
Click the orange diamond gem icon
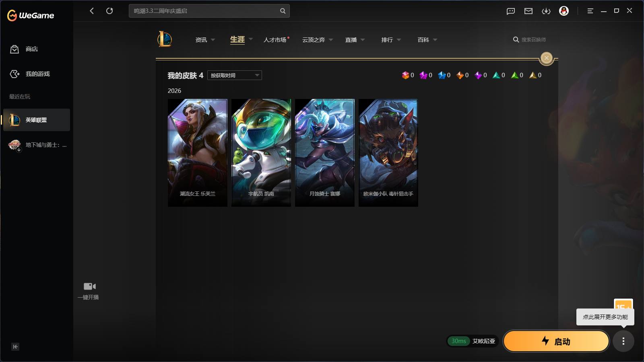(460, 75)
